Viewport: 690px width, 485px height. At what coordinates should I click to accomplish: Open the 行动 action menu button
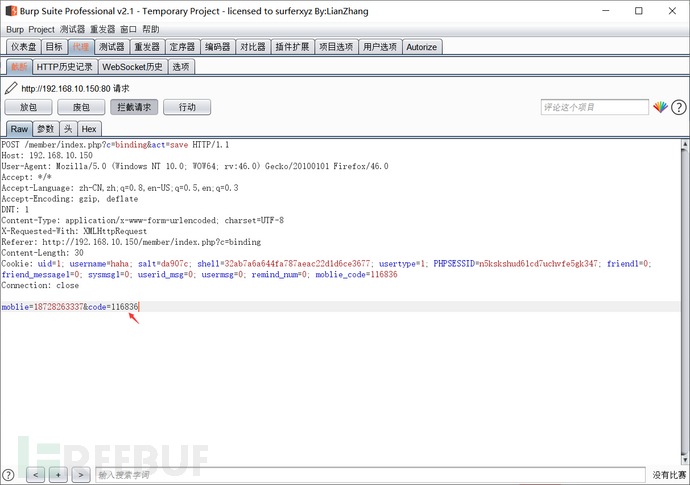tap(187, 107)
